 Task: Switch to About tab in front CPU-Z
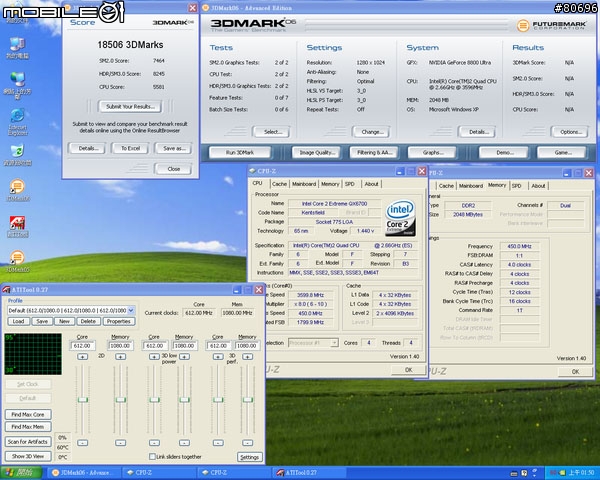pyautogui.click(x=371, y=184)
